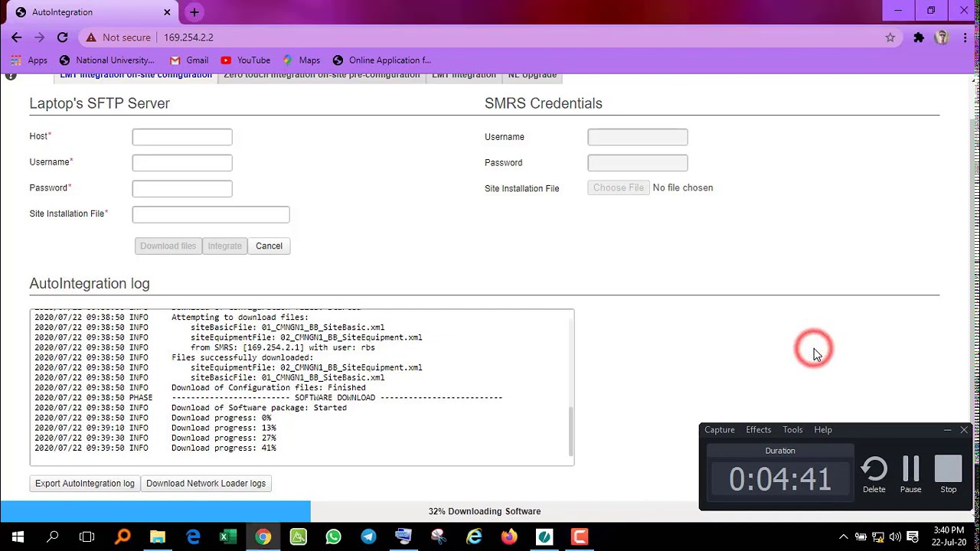Export AutoIntegration log
Viewport: 980px width, 551px height.
85,484
